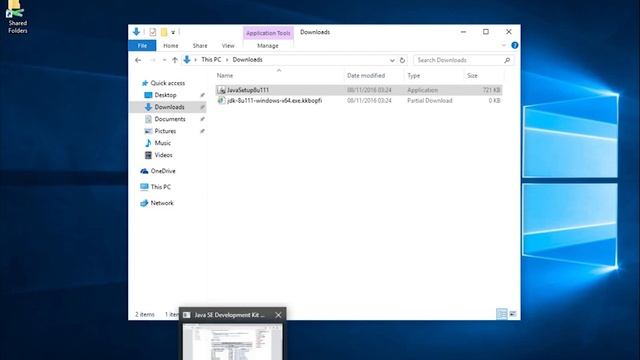Click the Java SE Development Kit preview title

point(229,315)
